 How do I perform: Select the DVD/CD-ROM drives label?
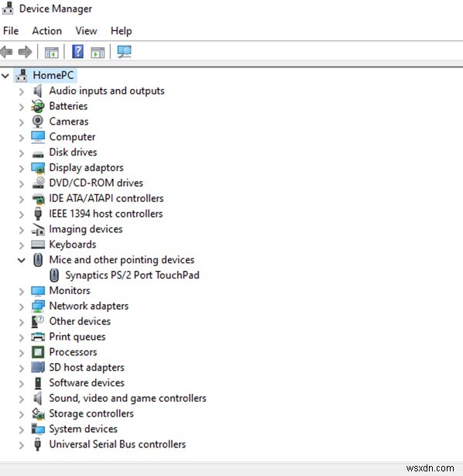[96, 183]
